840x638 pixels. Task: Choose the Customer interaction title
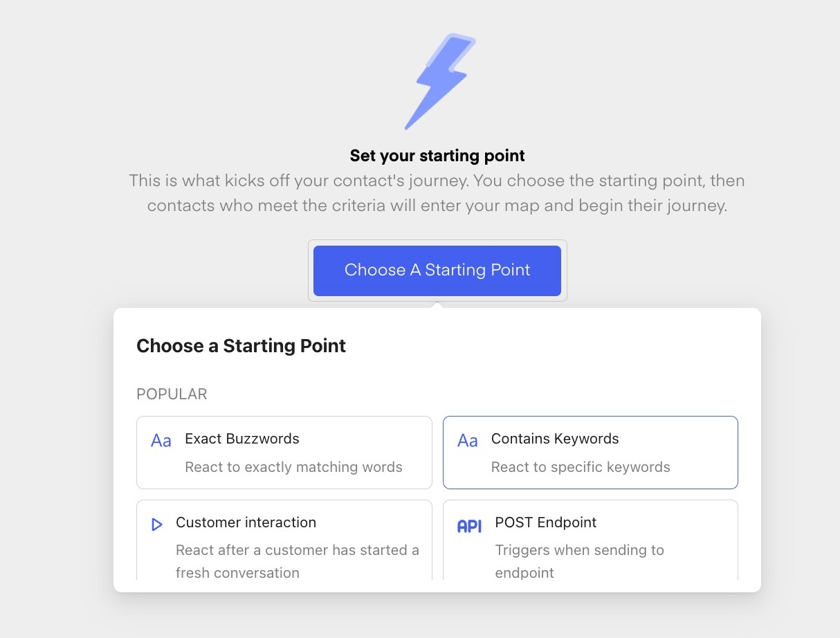[x=246, y=522]
